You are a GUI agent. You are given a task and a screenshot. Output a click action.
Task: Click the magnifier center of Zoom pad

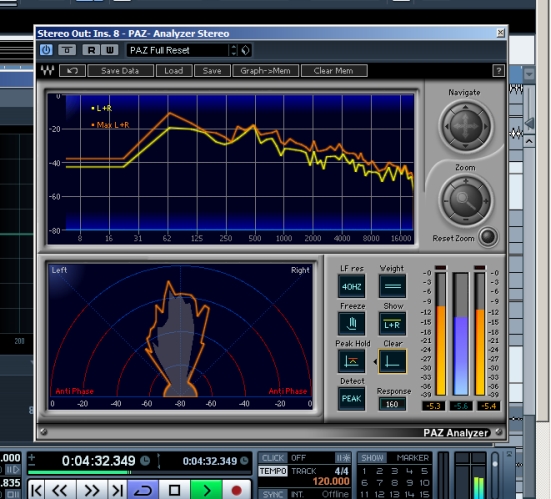(x=466, y=201)
